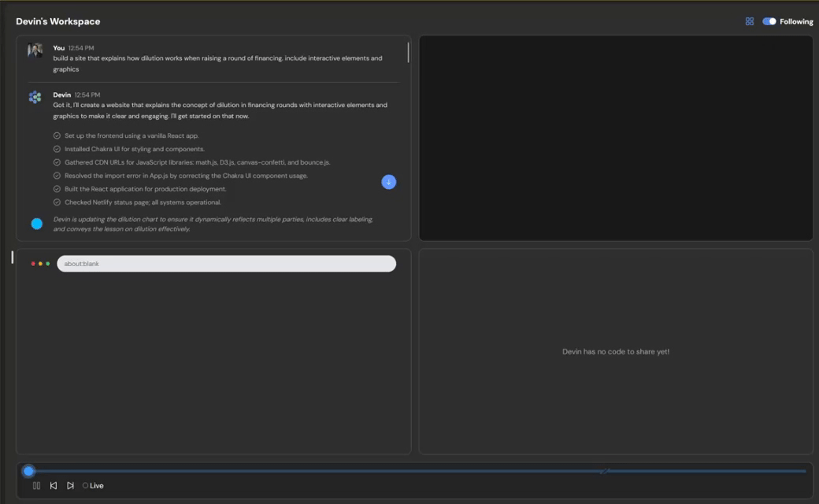Focus the about:blank address bar
Screen dimensions: 819x504
[x=226, y=264]
